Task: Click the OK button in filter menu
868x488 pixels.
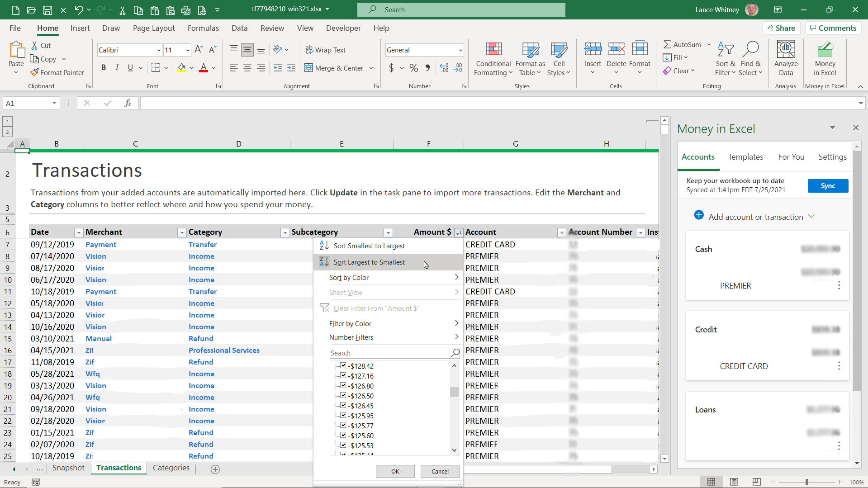Action: point(395,471)
